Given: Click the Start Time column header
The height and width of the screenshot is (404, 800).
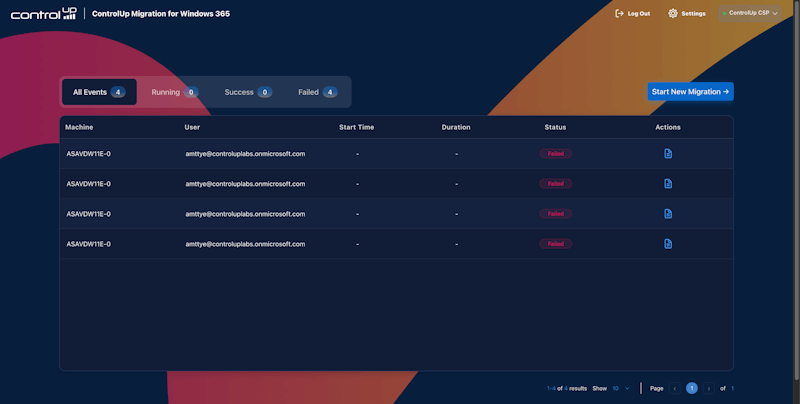Looking at the screenshot, I should click(357, 127).
